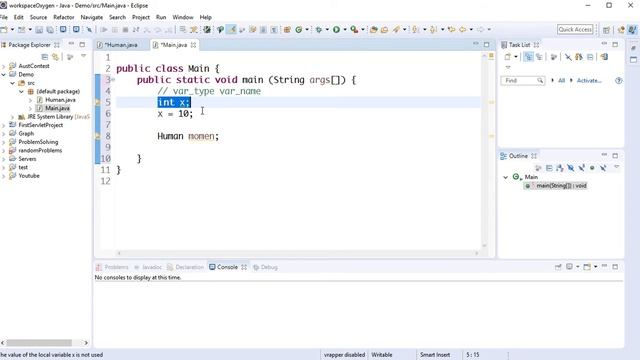The height and width of the screenshot is (360, 640).
Task: Click the Activate... link in Task List
Action: point(589,80)
